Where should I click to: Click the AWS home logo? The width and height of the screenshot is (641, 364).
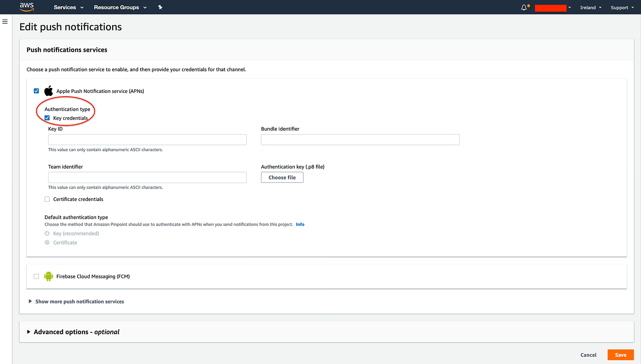pyautogui.click(x=26, y=7)
